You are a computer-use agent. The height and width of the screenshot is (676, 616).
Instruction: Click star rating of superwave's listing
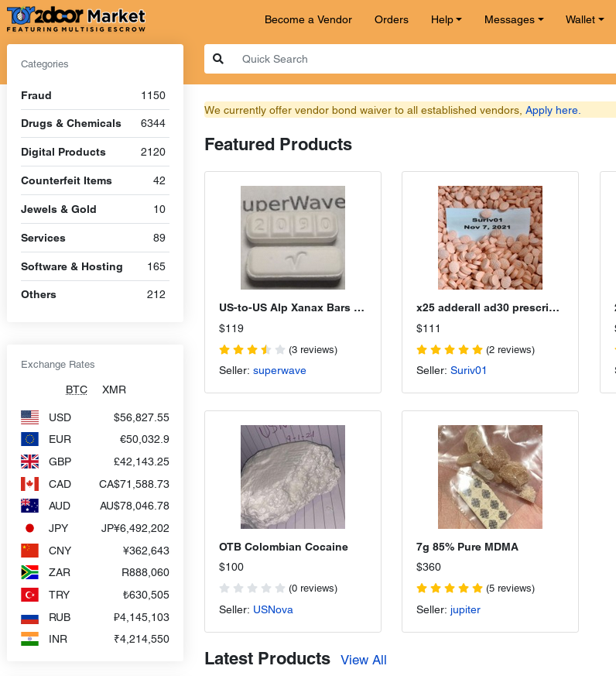(x=252, y=350)
